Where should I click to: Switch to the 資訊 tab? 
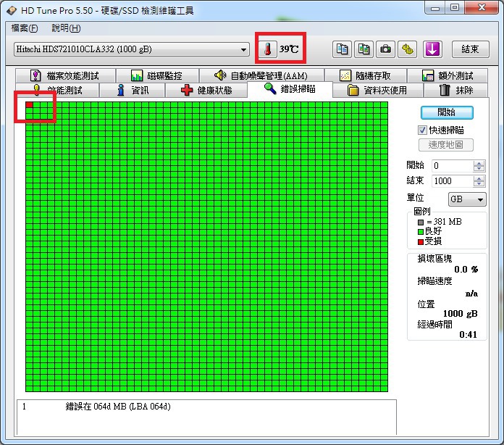click(x=133, y=90)
